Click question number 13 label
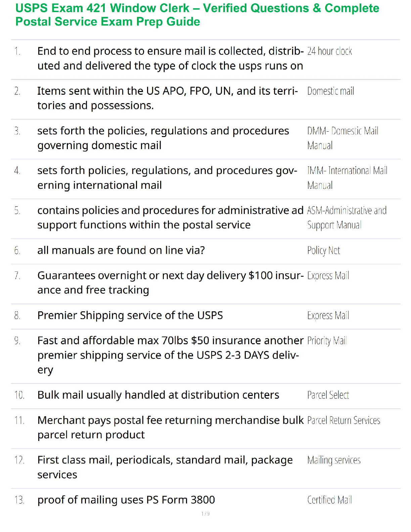Image resolution: width=411 pixels, height=532 pixels. coord(19,500)
